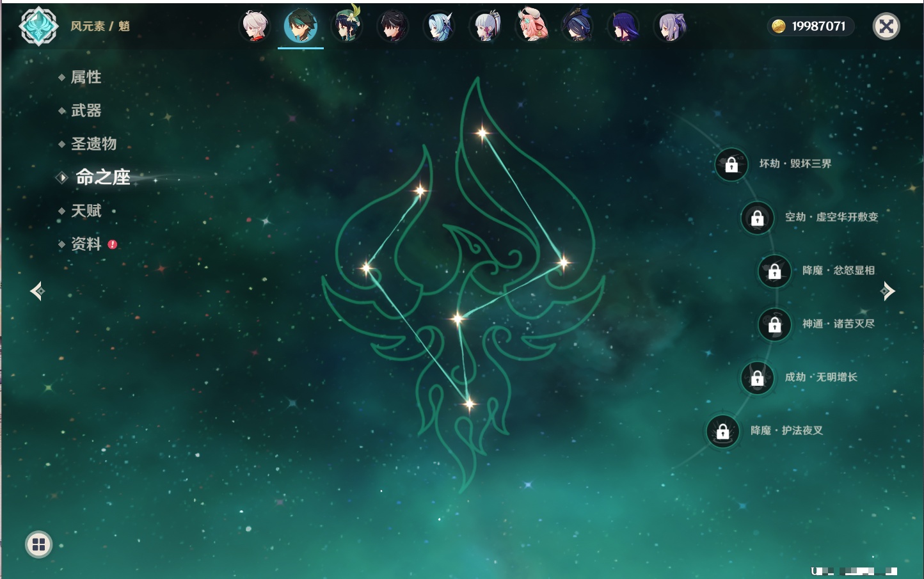
Task: Go to next character with right arrow
Action: tap(888, 291)
